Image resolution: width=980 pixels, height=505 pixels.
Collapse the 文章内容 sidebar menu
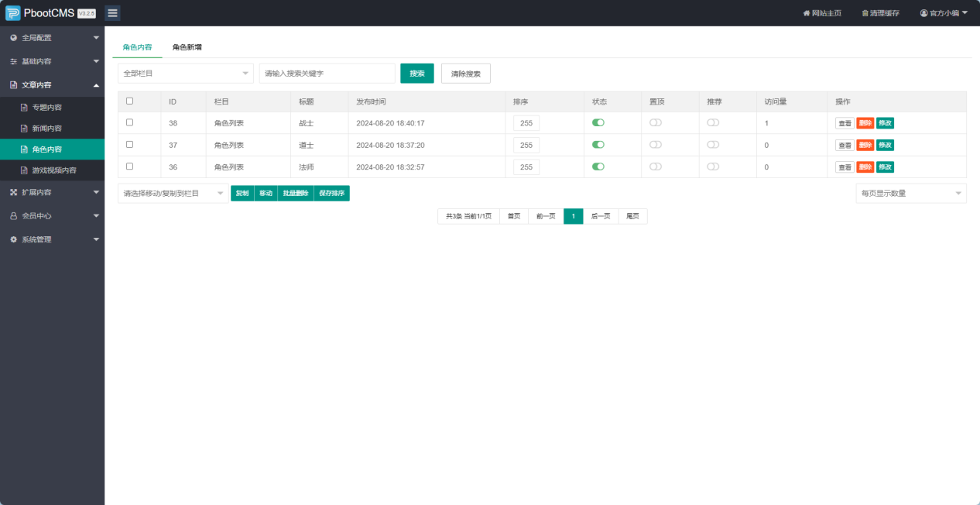[x=52, y=84]
